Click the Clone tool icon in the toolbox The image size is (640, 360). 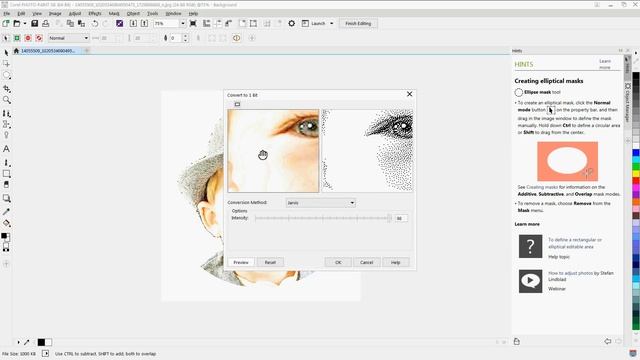pos(6,113)
